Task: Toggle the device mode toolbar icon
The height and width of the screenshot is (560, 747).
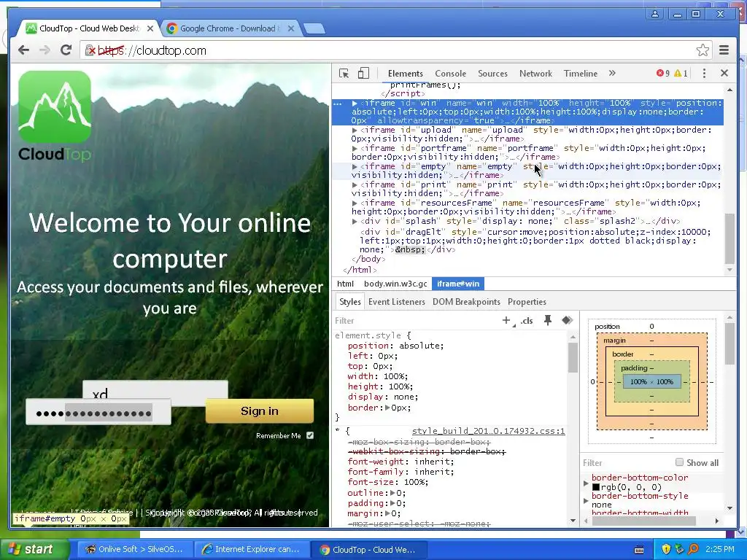Action: [x=363, y=74]
